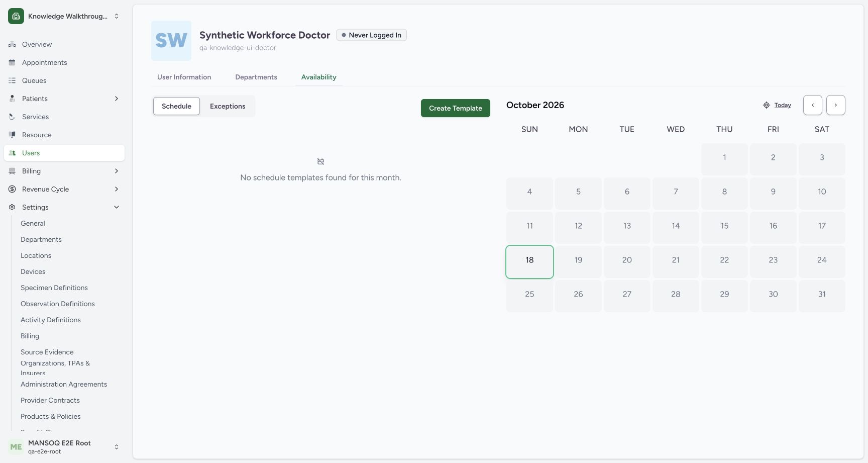Screen dimensions: 868x463
Task: Click the SW user avatar
Action: click(x=171, y=41)
